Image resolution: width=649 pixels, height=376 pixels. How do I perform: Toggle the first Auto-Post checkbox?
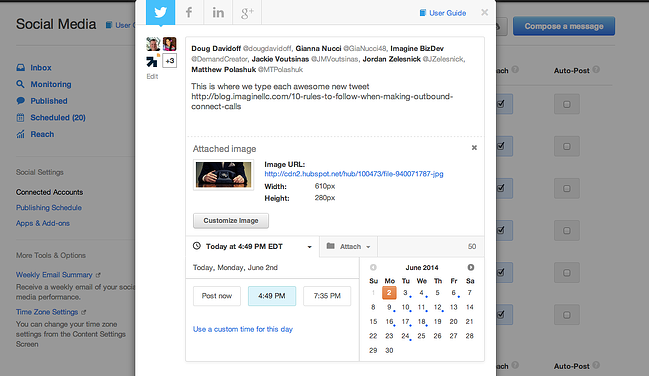coord(567,104)
